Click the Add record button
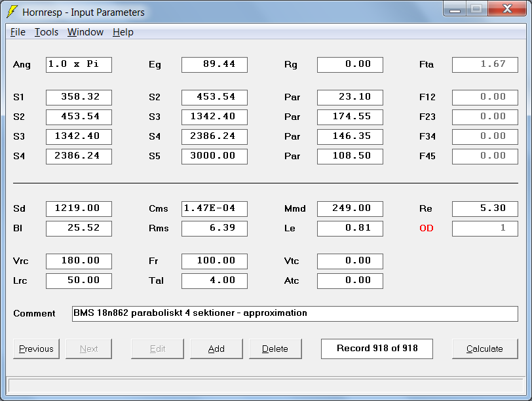 point(216,349)
